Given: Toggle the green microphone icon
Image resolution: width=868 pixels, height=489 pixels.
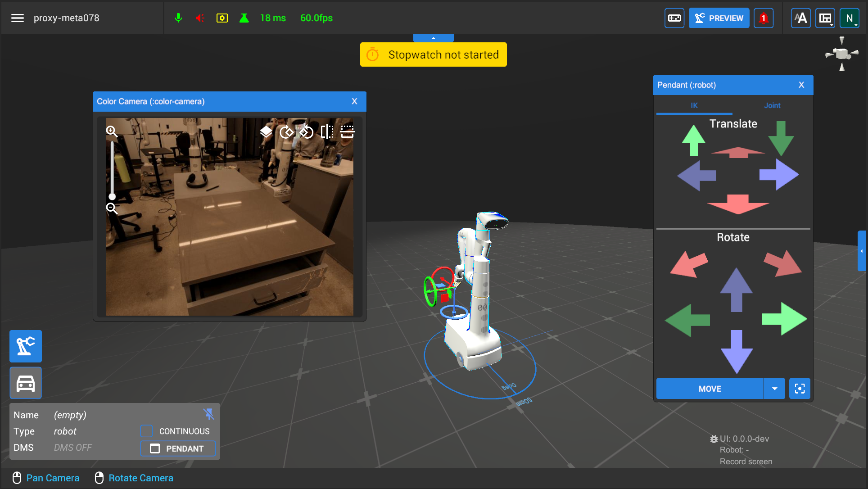Looking at the screenshot, I should click(178, 18).
